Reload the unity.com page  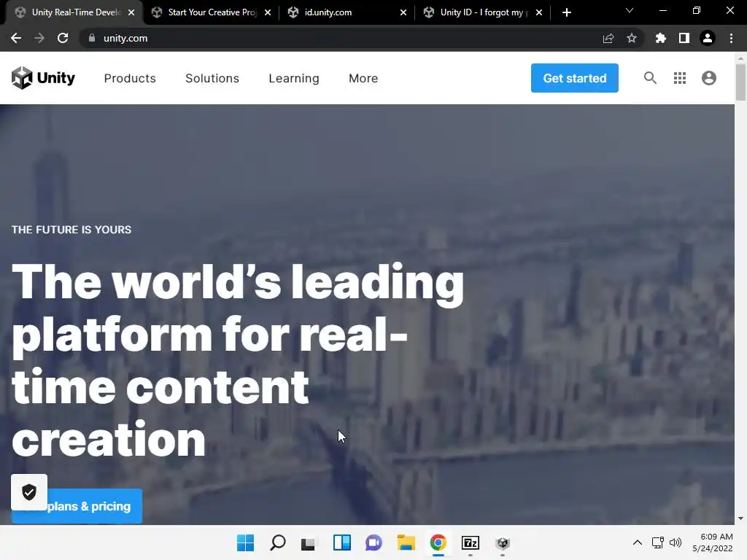coord(63,38)
